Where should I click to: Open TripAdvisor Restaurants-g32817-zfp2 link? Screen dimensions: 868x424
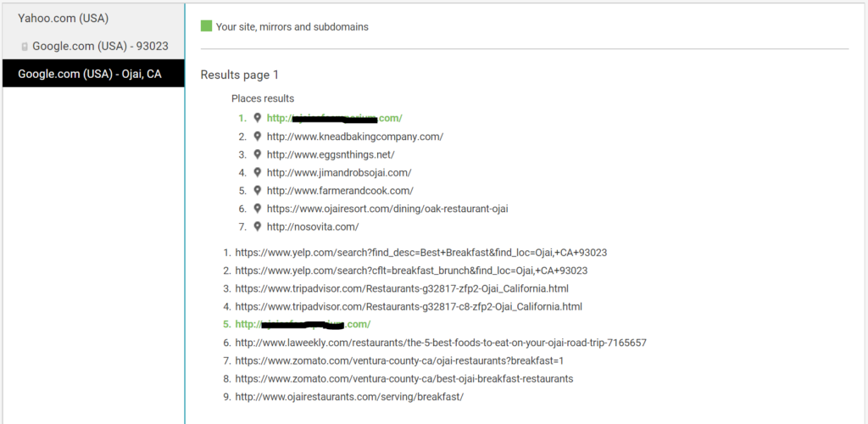(402, 288)
